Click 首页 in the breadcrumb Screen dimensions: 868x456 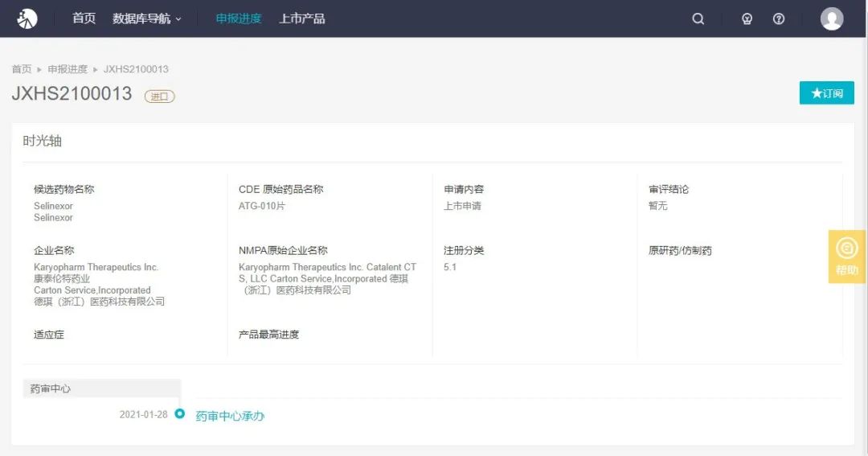tap(22, 69)
